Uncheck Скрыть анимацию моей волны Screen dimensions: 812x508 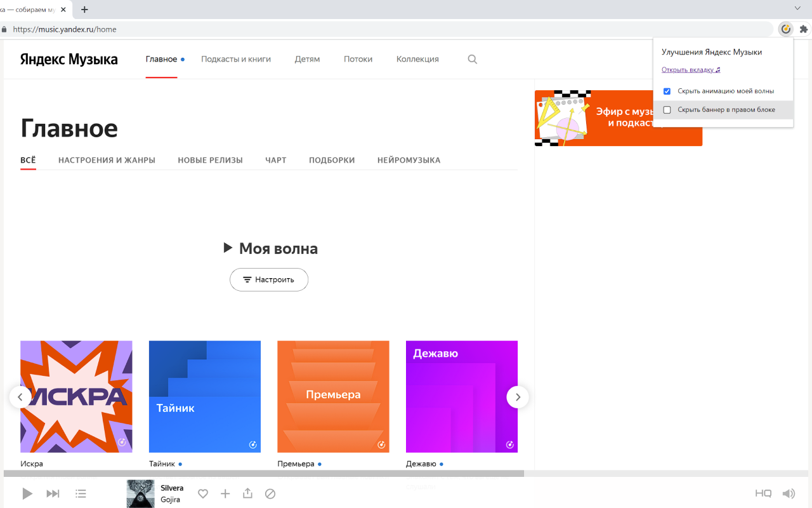[667, 91]
